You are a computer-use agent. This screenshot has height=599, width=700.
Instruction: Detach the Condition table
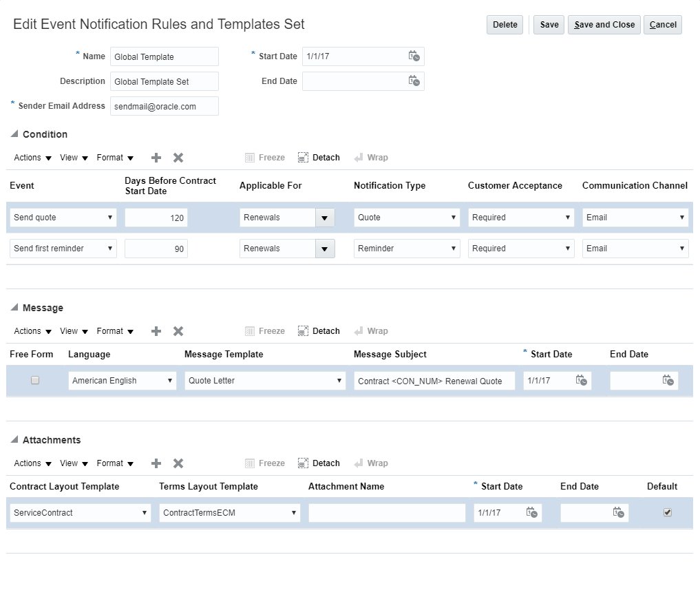[x=319, y=158]
